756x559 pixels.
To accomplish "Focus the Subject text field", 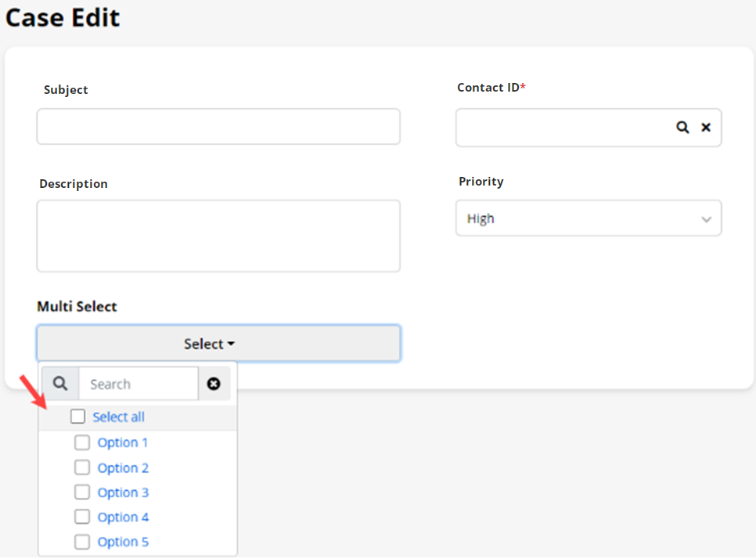I will tap(218, 127).
